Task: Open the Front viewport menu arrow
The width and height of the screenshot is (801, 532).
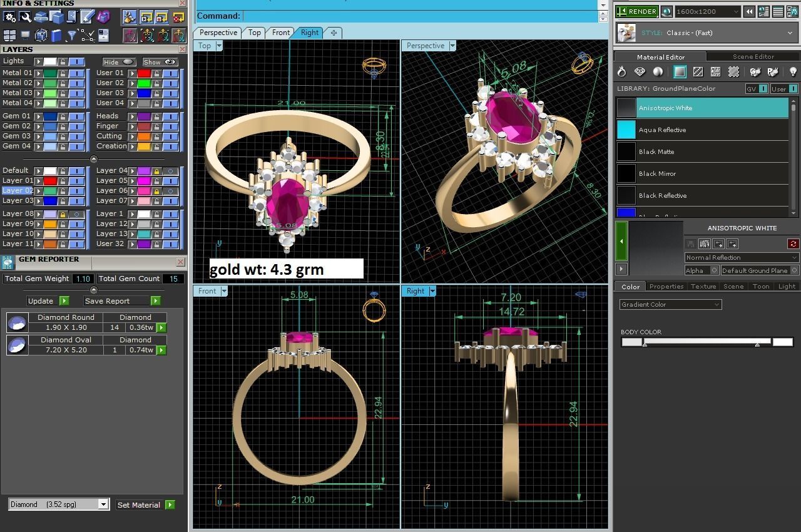Action: tap(223, 291)
